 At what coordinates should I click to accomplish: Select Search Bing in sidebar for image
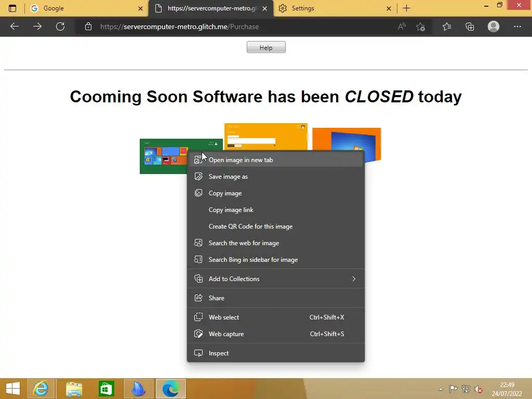tap(275, 260)
